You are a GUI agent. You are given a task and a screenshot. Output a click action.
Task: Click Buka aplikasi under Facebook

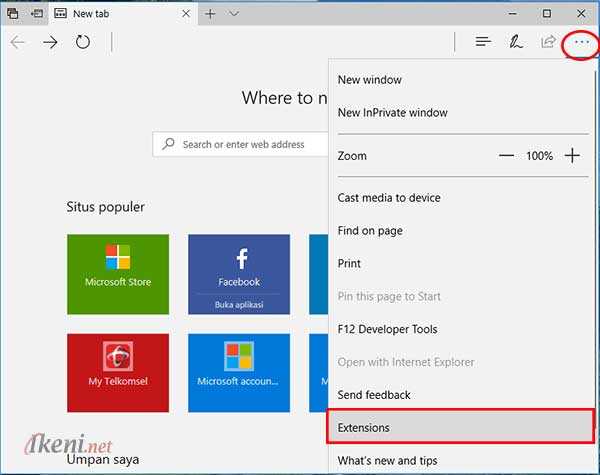coord(239,305)
